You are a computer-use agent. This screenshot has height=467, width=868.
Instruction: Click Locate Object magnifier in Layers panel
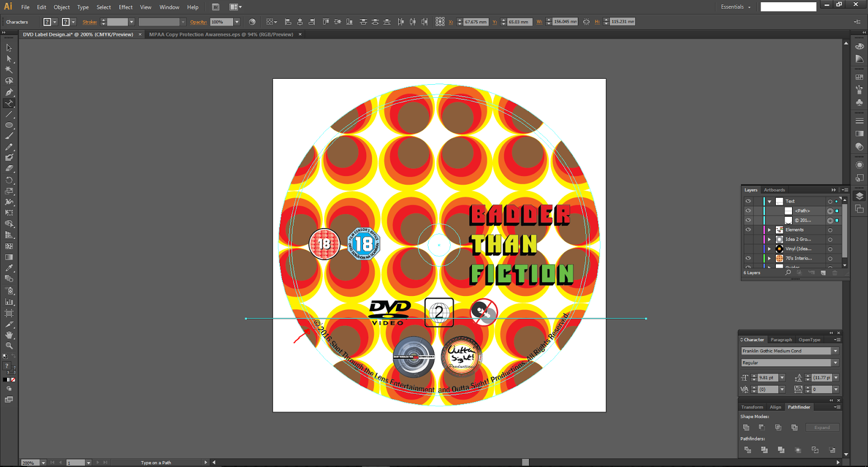(788, 273)
